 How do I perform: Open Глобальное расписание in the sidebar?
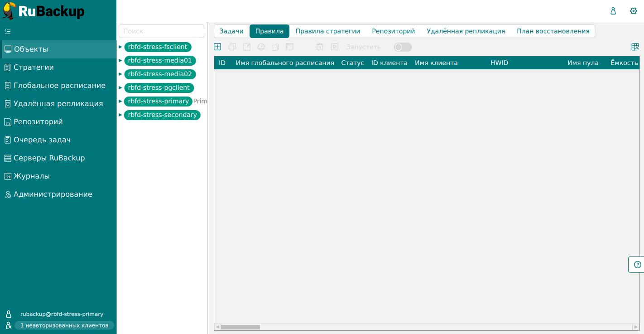pos(59,85)
